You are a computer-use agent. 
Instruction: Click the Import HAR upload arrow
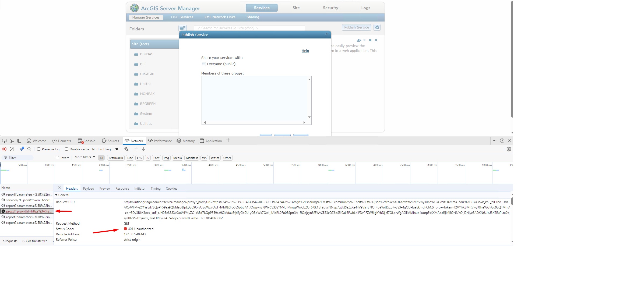pos(136,149)
